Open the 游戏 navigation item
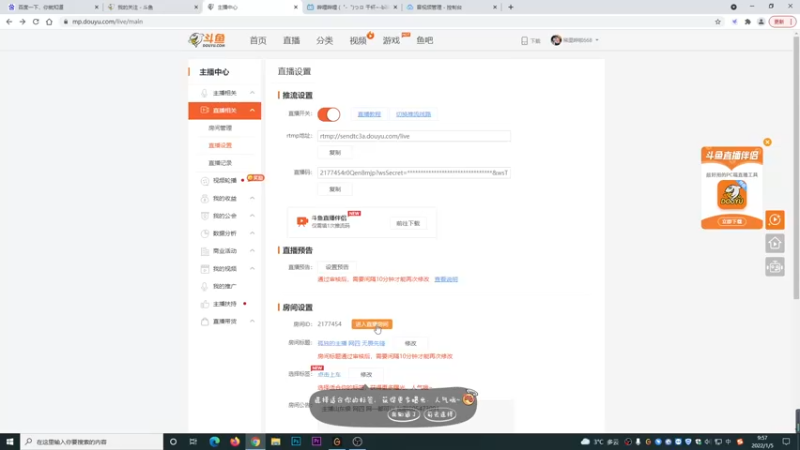This screenshot has height=450, width=800. pos(391,40)
